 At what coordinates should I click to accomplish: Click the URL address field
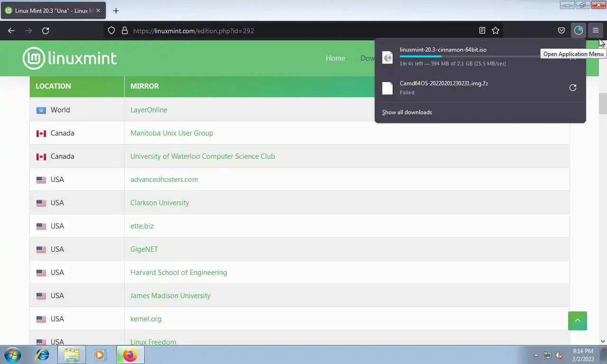303,31
